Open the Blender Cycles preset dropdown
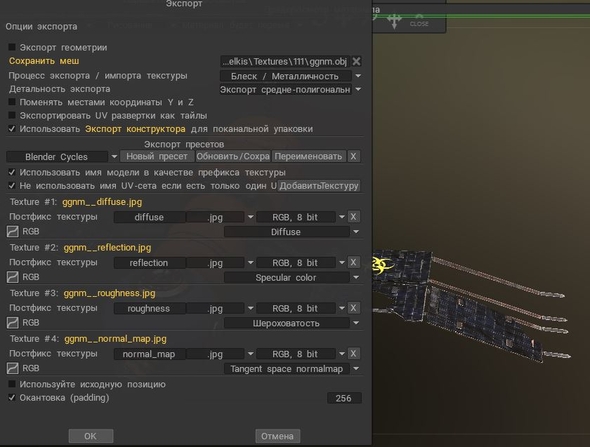This screenshot has width=590, height=447. click(62, 157)
